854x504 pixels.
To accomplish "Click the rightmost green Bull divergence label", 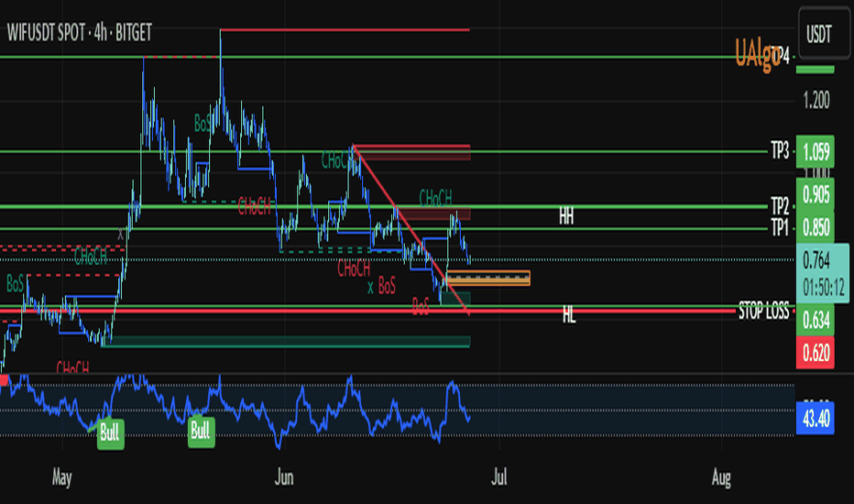I will [201, 432].
